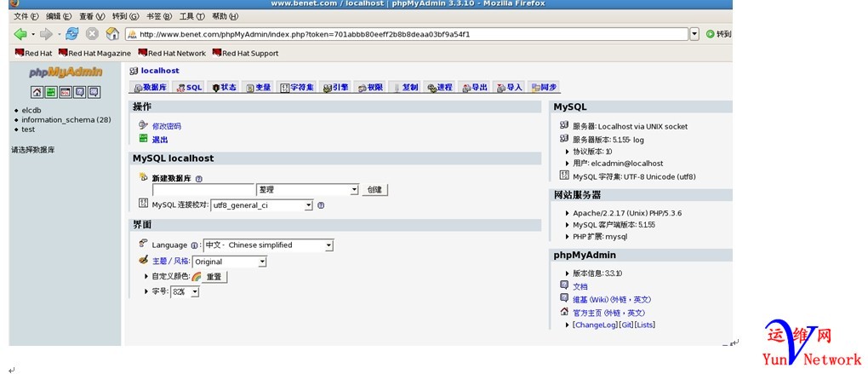
Task: Open the 帮助 menu
Action: coord(226,17)
